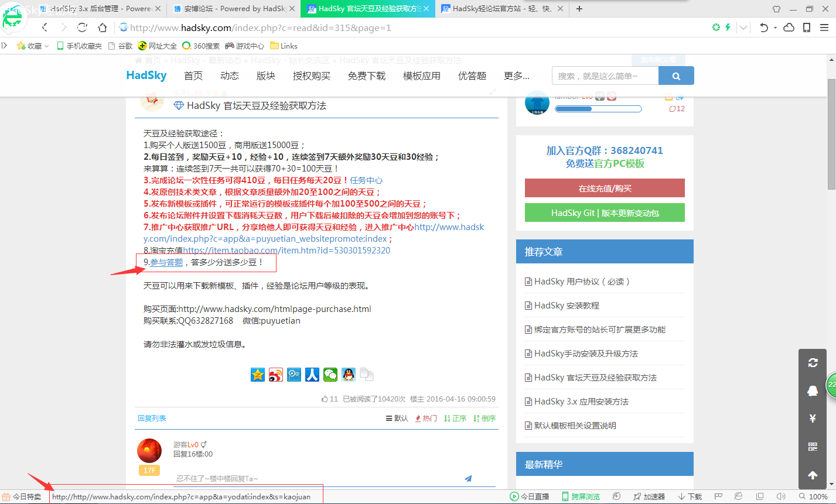
Task: Share to QQ penguin icon
Action: [x=349, y=375]
